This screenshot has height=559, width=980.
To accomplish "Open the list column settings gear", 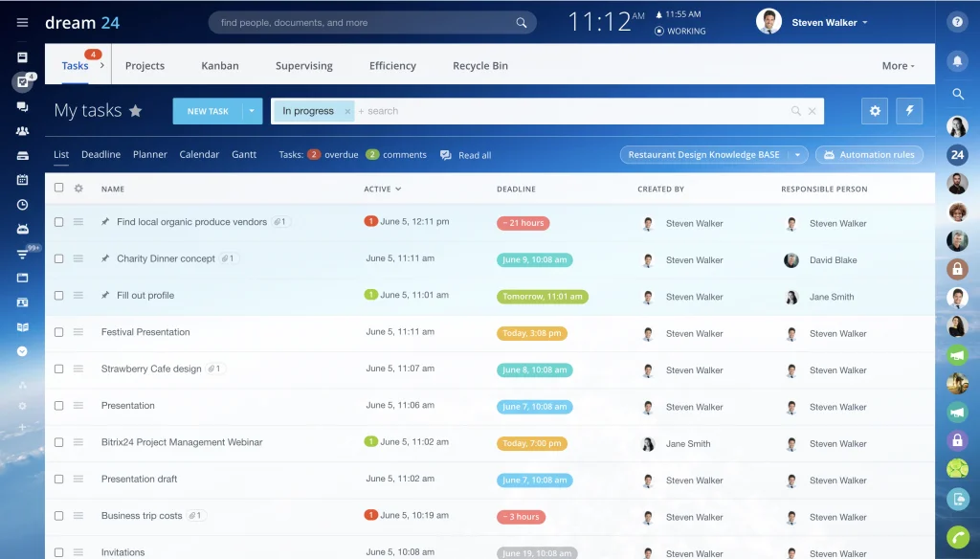I will coord(78,189).
